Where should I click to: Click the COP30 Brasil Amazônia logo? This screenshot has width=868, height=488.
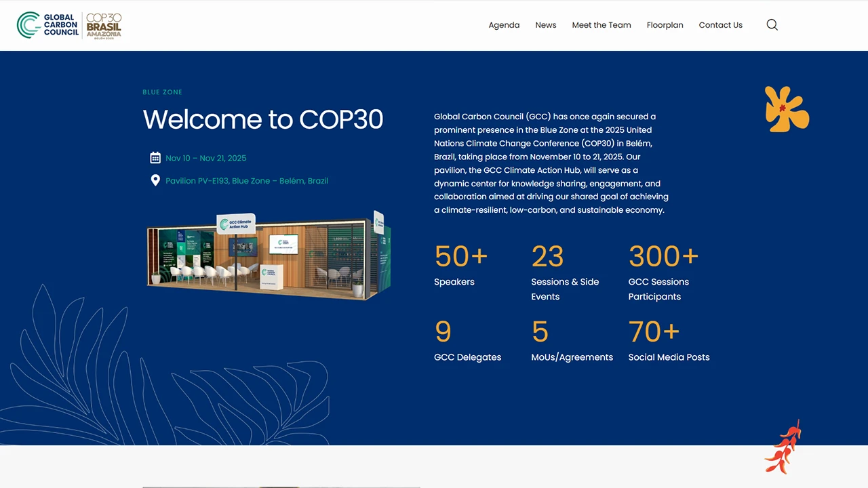click(x=104, y=26)
